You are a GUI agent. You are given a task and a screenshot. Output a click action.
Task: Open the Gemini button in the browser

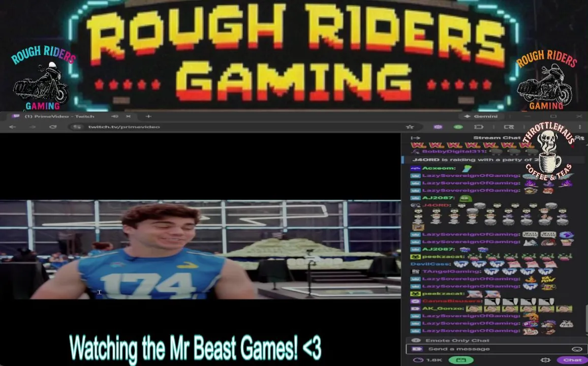[481, 116]
